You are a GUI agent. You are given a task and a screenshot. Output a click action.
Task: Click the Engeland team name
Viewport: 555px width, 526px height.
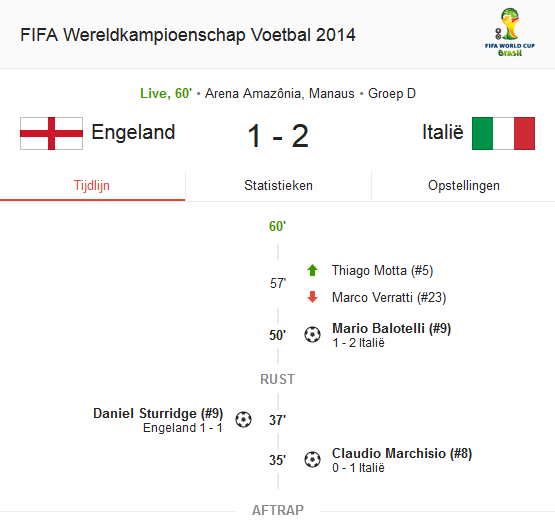(133, 133)
